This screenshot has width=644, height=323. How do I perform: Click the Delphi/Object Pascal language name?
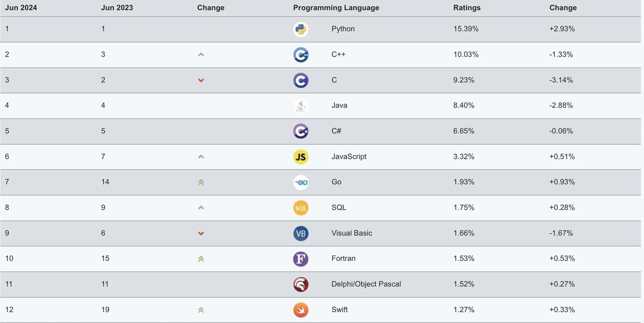(x=366, y=284)
